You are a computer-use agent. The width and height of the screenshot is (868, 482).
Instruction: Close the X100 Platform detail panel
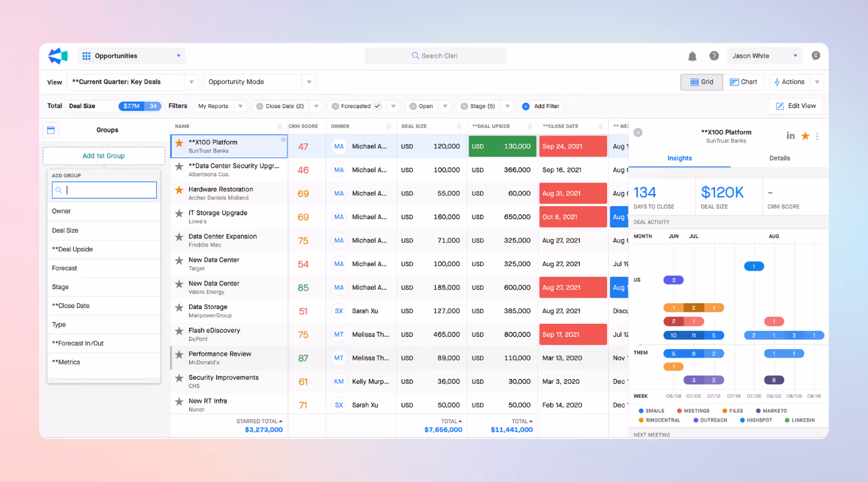point(638,132)
